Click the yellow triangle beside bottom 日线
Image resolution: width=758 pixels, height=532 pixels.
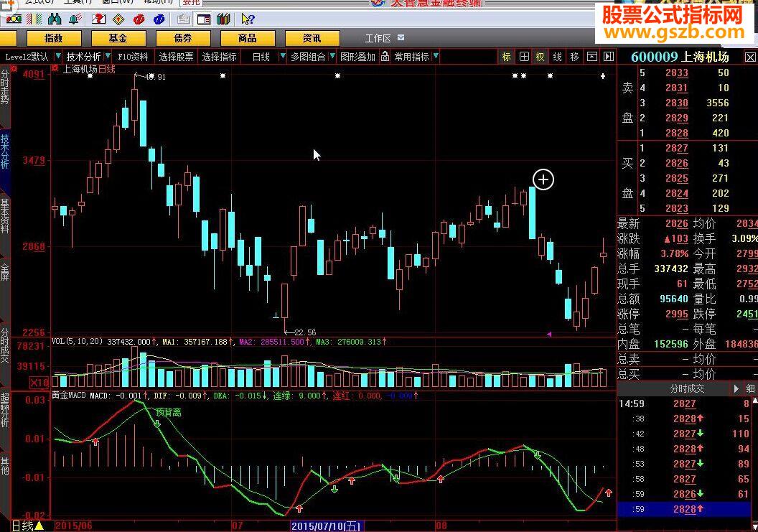[39, 526]
